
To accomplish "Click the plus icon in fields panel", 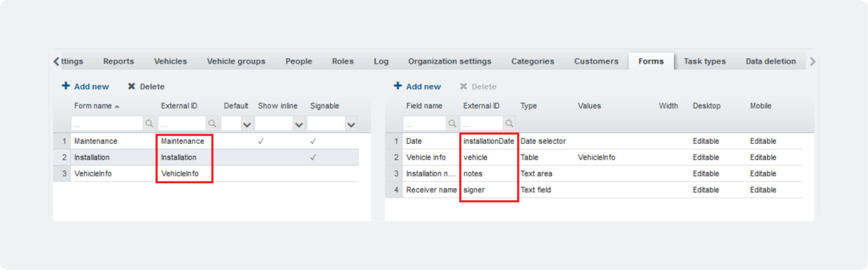I will pos(398,86).
